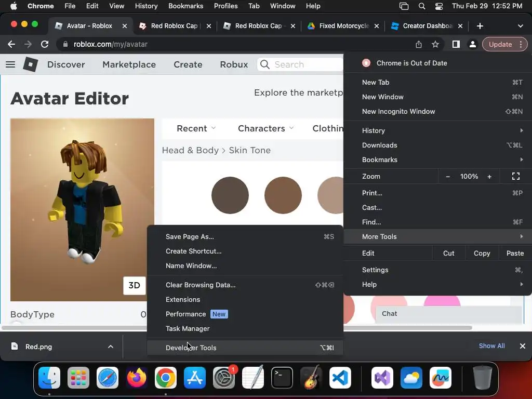
Task: Open the Chat panel header
Action: [449, 314]
